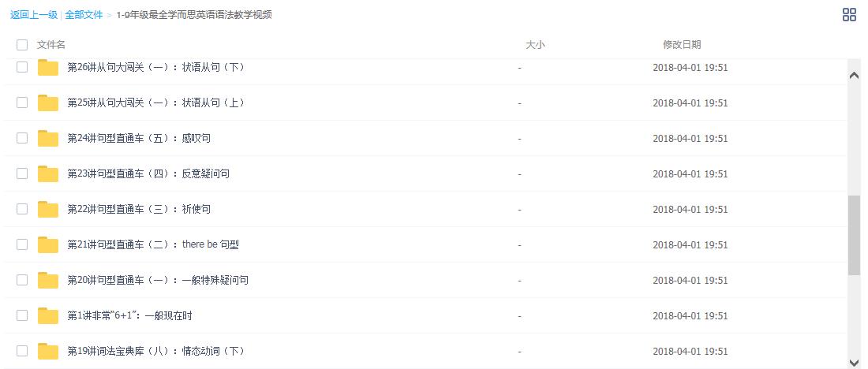Sort list by 文件名 column header

pyautogui.click(x=51, y=45)
